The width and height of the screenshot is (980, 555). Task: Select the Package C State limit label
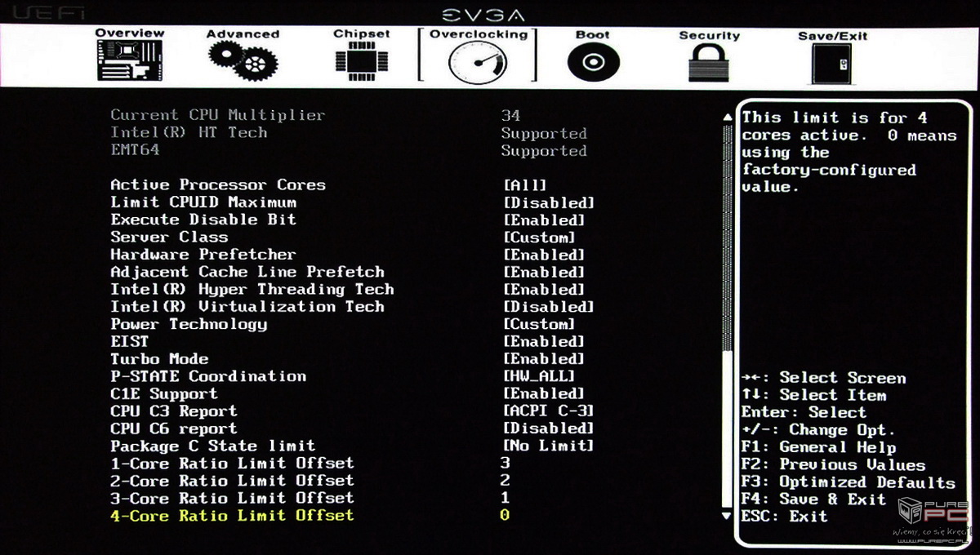point(213,446)
